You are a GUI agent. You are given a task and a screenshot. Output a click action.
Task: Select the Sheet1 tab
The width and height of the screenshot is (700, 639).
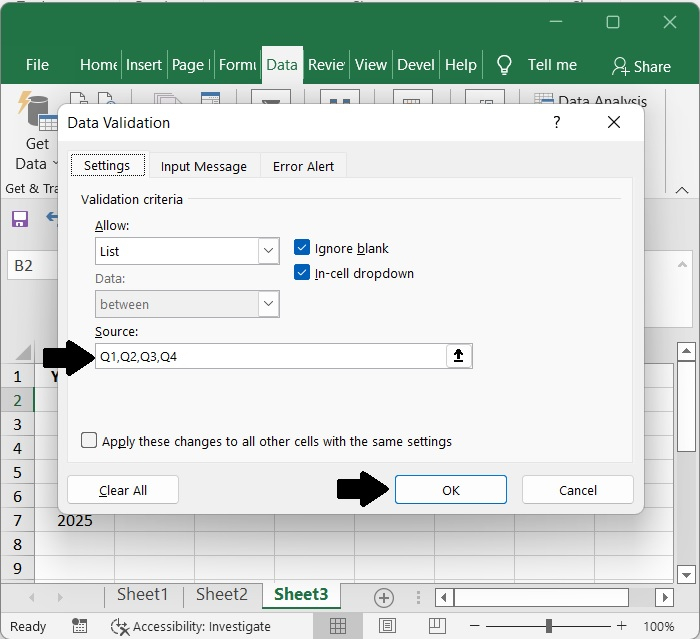(143, 595)
